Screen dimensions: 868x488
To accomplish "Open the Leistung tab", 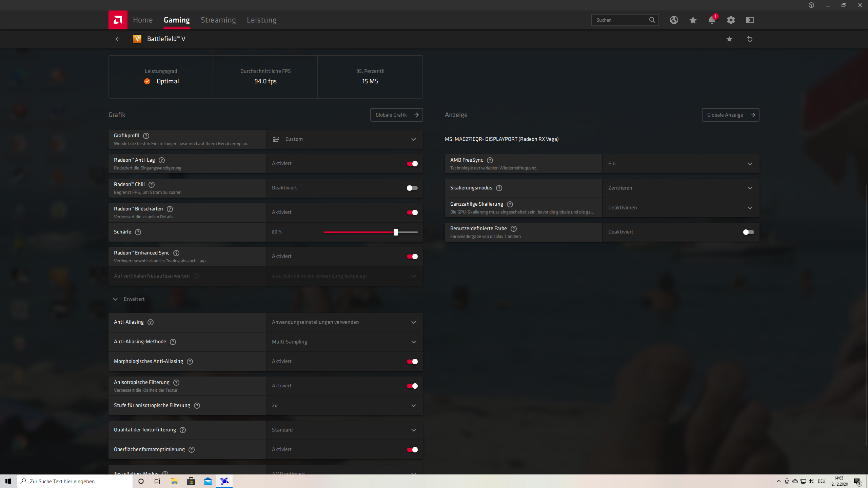I will pos(261,20).
